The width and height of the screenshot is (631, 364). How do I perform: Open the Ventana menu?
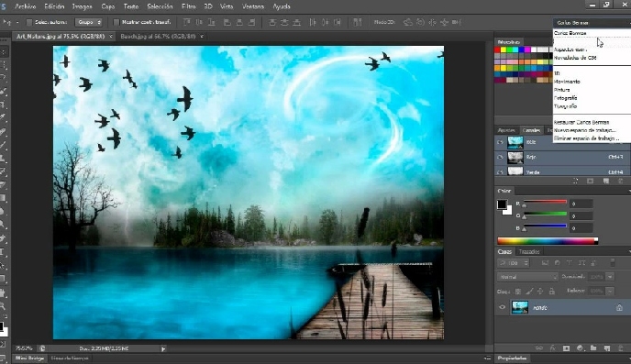tap(253, 6)
